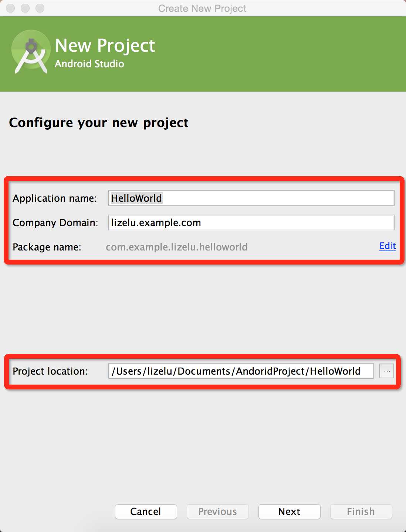The image size is (406, 532).
Task: Close the Create New Project window
Action: pos(10,8)
